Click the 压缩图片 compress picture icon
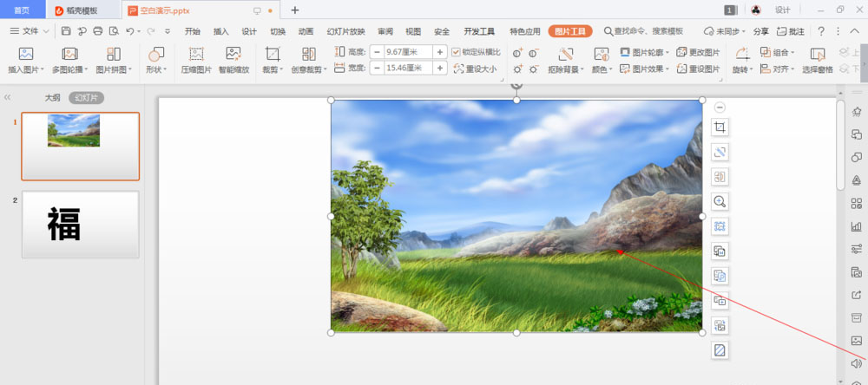Image resolution: width=868 pixels, height=385 pixels. [196, 55]
